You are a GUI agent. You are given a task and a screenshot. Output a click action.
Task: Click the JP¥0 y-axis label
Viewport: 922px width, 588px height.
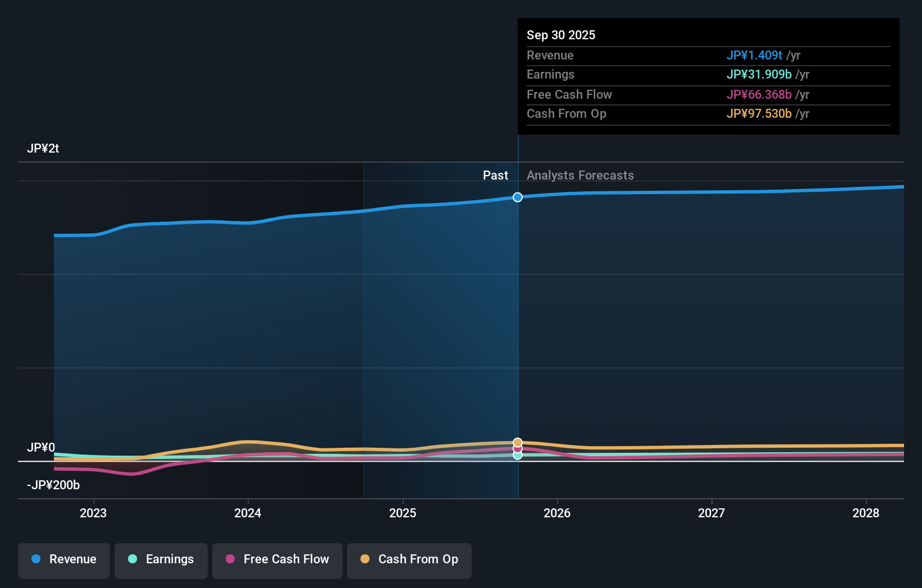[x=41, y=447]
